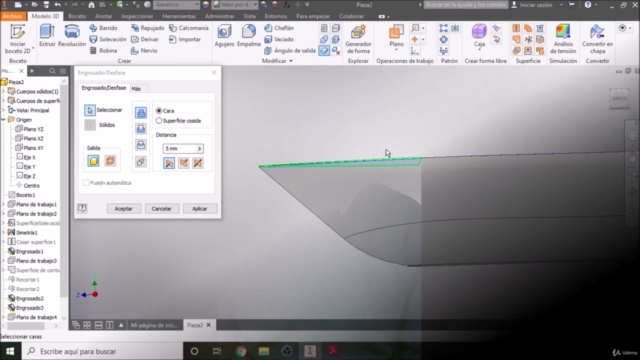Viewport: 640px width, 360px height.
Task: Expand the Vista: Principal node
Action: coord(4,110)
